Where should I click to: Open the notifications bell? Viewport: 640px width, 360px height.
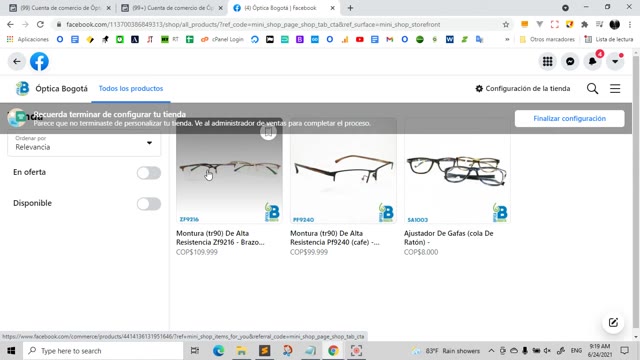[592, 62]
